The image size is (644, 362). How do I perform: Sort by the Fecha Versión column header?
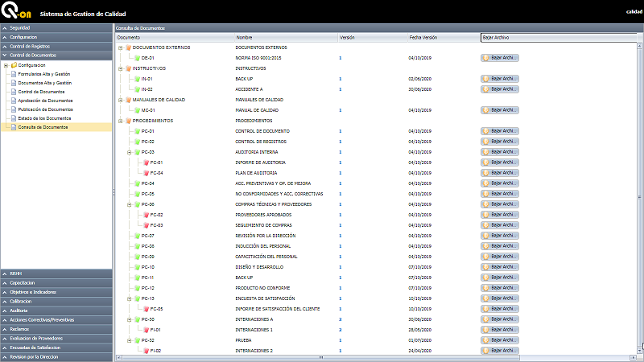coord(423,37)
